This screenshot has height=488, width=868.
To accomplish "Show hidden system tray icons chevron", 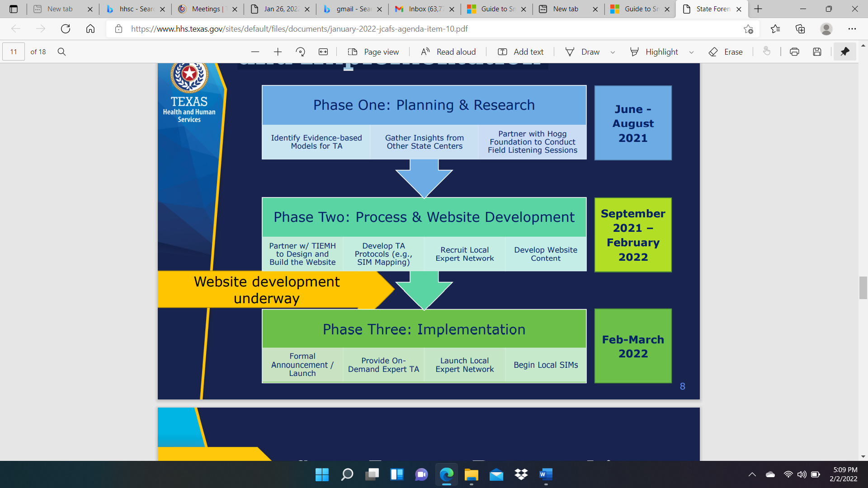I will pyautogui.click(x=752, y=474).
